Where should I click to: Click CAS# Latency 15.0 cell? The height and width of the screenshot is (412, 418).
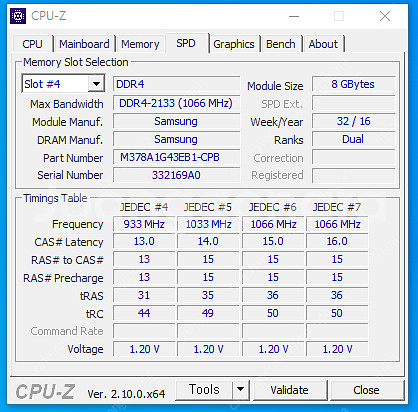point(273,241)
